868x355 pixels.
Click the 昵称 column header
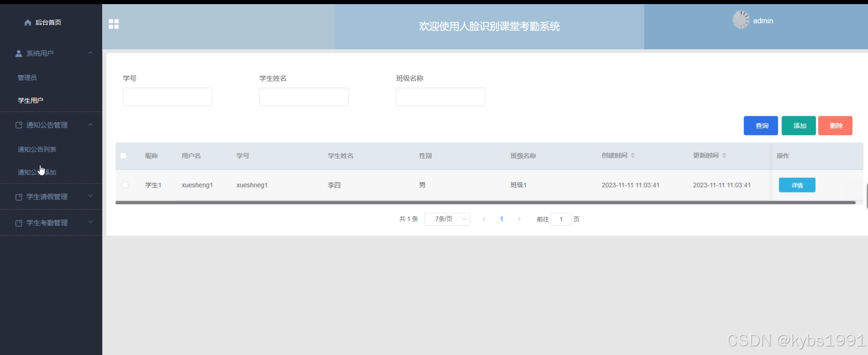[x=151, y=156]
